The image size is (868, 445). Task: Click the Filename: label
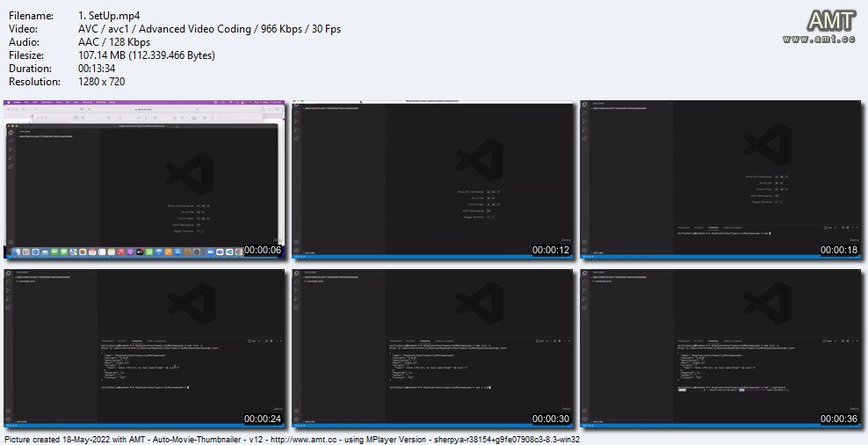click(31, 16)
